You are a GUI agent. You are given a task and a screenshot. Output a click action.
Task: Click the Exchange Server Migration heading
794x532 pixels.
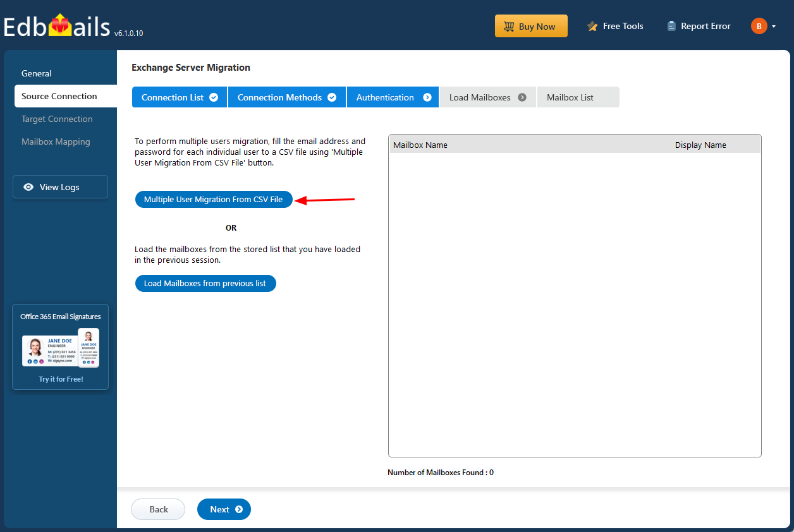[x=191, y=68]
